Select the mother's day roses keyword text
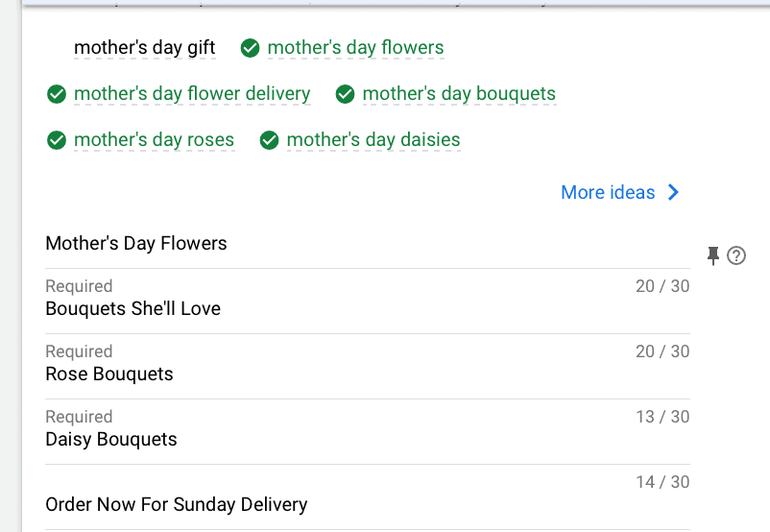Viewport: 770px width, 532px height. pyautogui.click(x=155, y=140)
